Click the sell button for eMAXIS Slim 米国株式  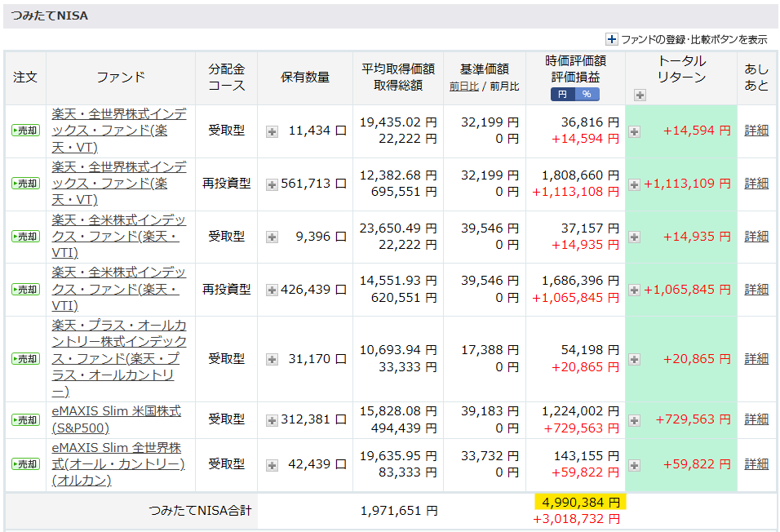[25, 419]
